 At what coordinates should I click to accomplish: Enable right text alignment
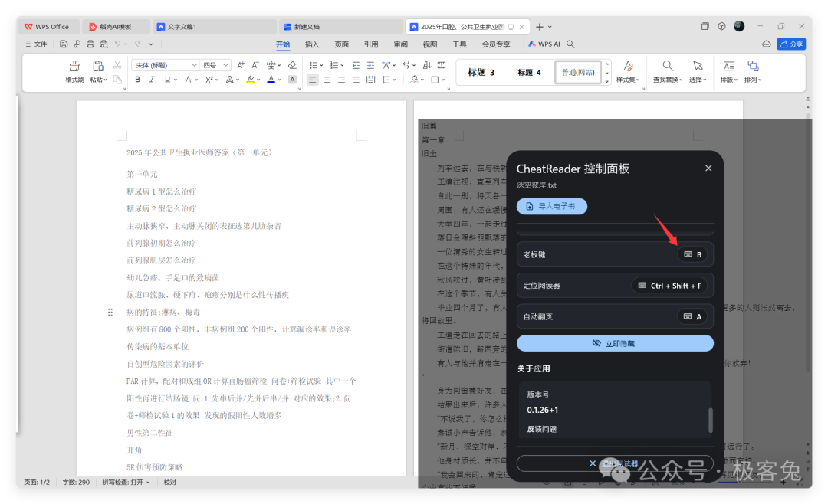point(342,80)
